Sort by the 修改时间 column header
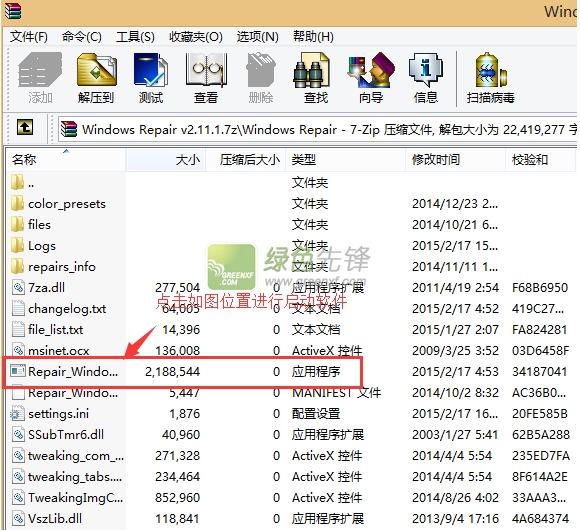 point(455,160)
